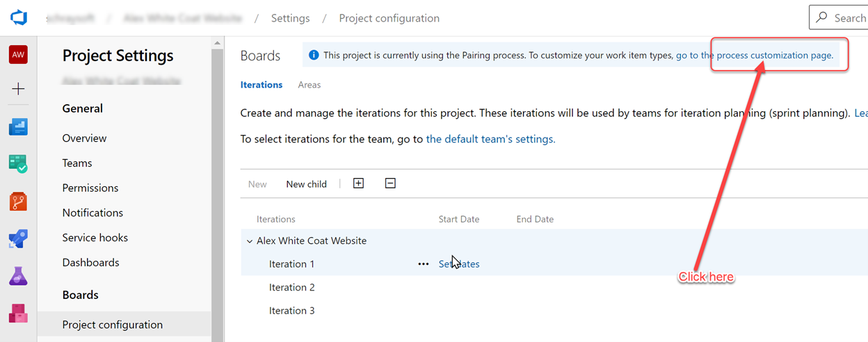Open Permissions settings page
This screenshot has width=868, height=342.
90,188
